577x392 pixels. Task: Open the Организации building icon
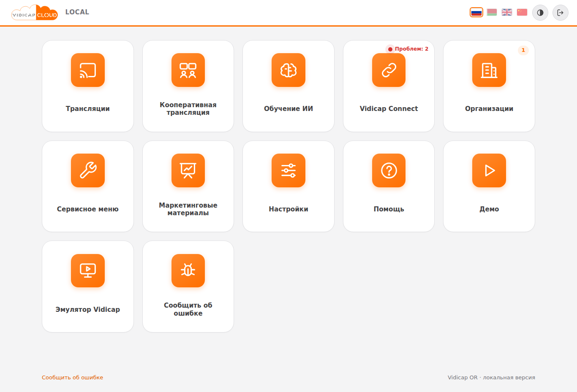pos(489,70)
